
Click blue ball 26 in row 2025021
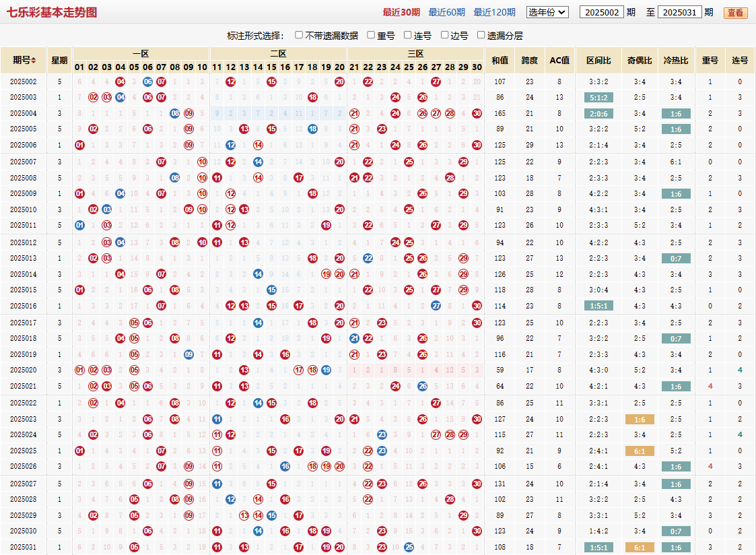tap(422, 386)
